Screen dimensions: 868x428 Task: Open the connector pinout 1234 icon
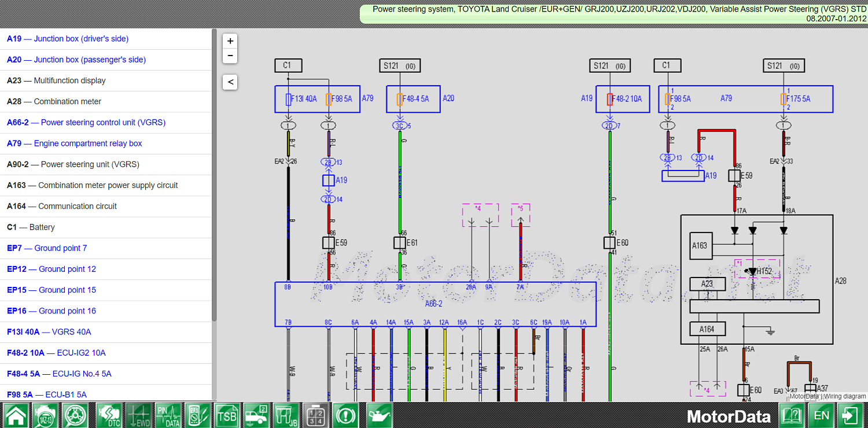click(x=317, y=415)
